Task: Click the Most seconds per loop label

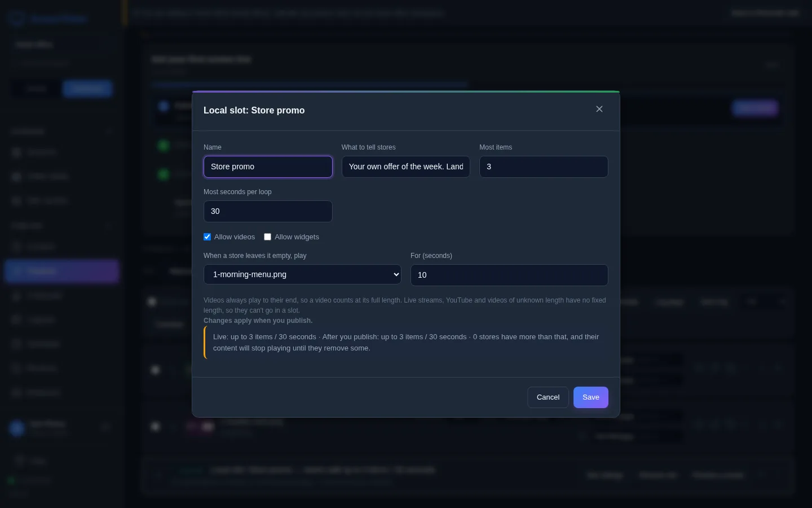Action: pos(237,192)
